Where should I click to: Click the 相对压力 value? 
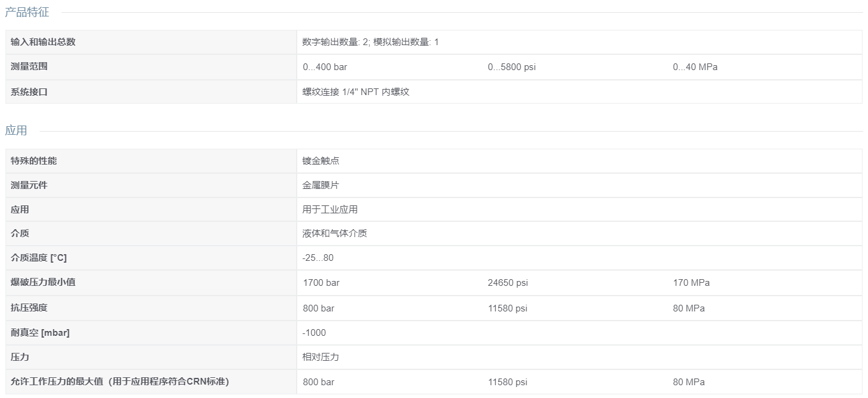[x=320, y=357]
